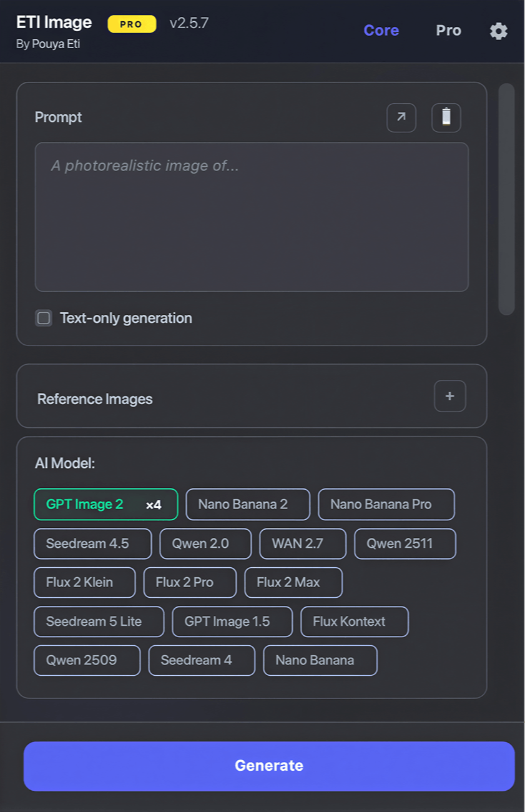This screenshot has width=525, height=812.
Task: Toggle the Text-only generation checkbox
Action: (44, 318)
